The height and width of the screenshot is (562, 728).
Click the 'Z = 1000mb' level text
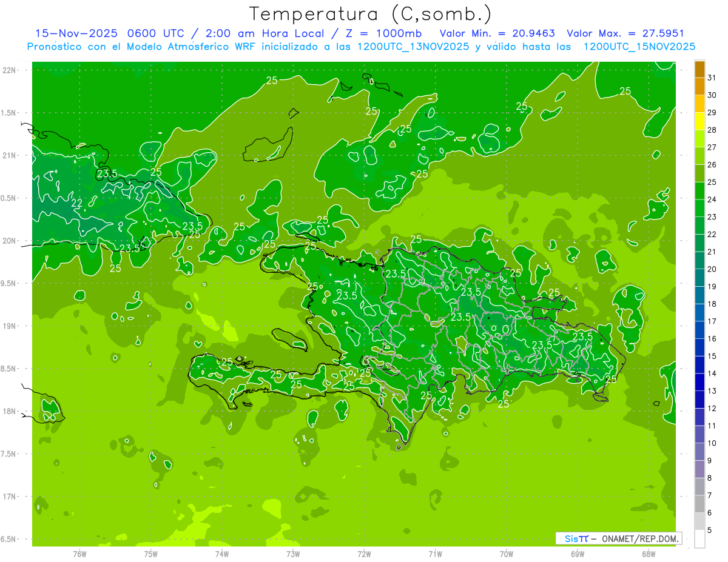383,33
